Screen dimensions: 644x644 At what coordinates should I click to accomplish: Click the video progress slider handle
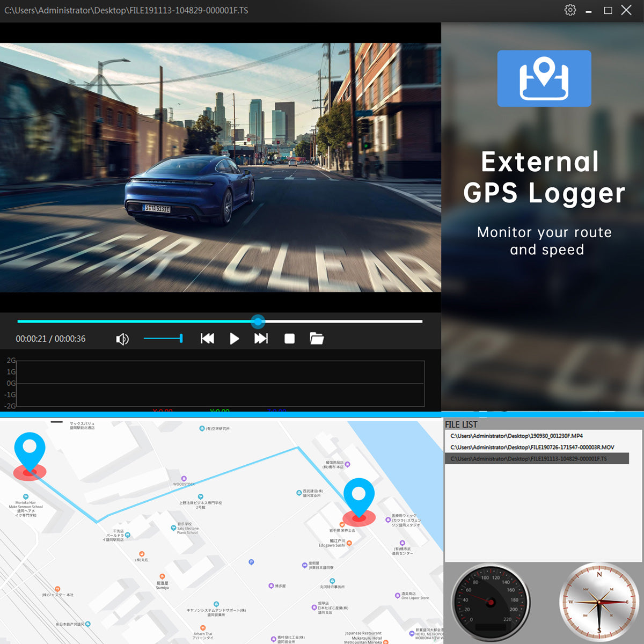pyautogui.click(x=258, y=321)
